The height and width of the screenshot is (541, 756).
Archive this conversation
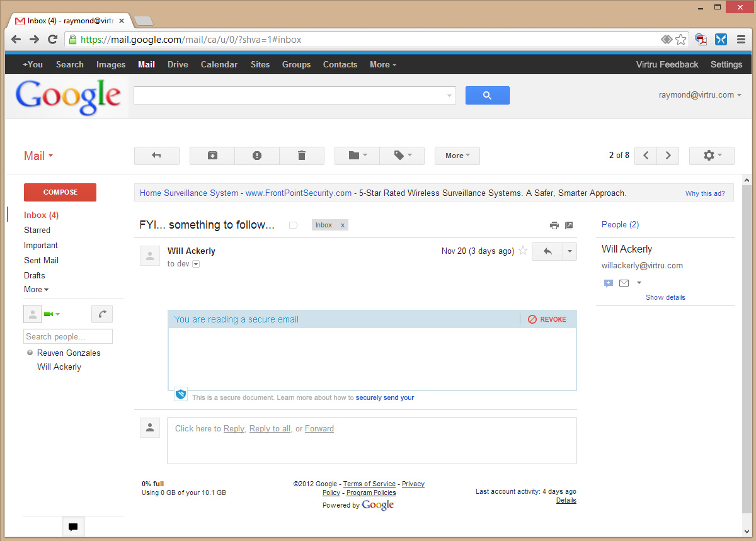[x=212, y=156]
